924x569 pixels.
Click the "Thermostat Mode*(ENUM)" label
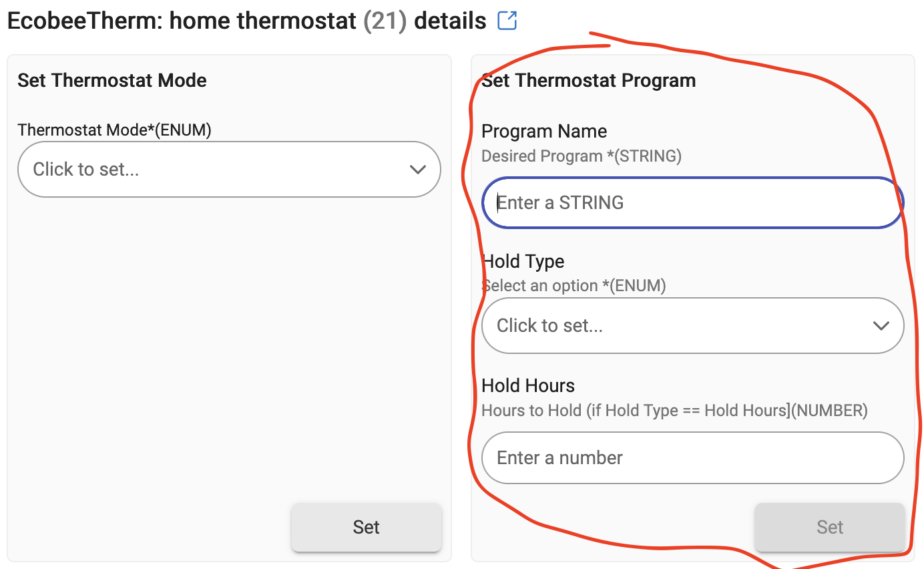tap(114, 130)
